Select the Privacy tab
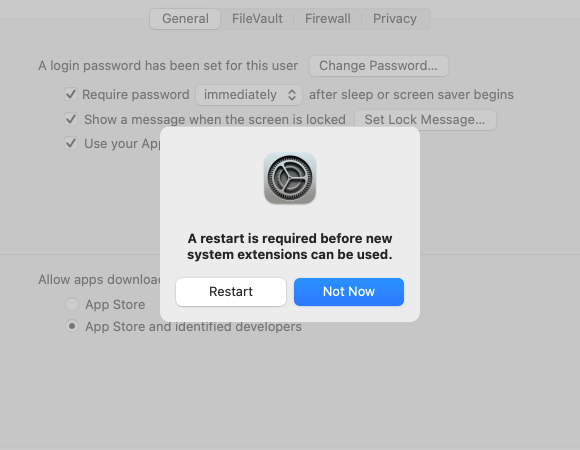580x450 pixels. 395,19
